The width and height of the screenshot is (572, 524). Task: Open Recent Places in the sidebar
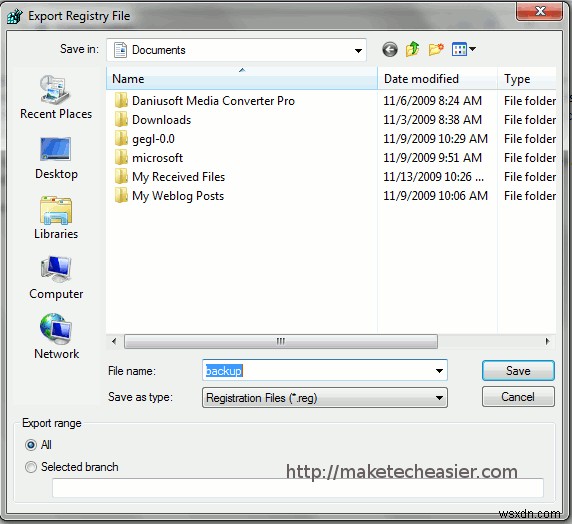(56, 97)
